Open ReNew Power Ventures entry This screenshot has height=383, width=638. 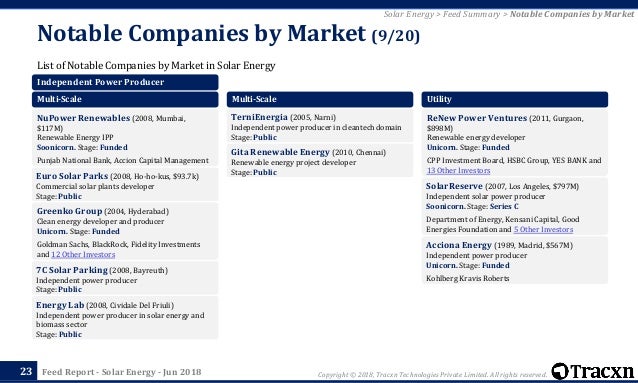pos(477,118)
